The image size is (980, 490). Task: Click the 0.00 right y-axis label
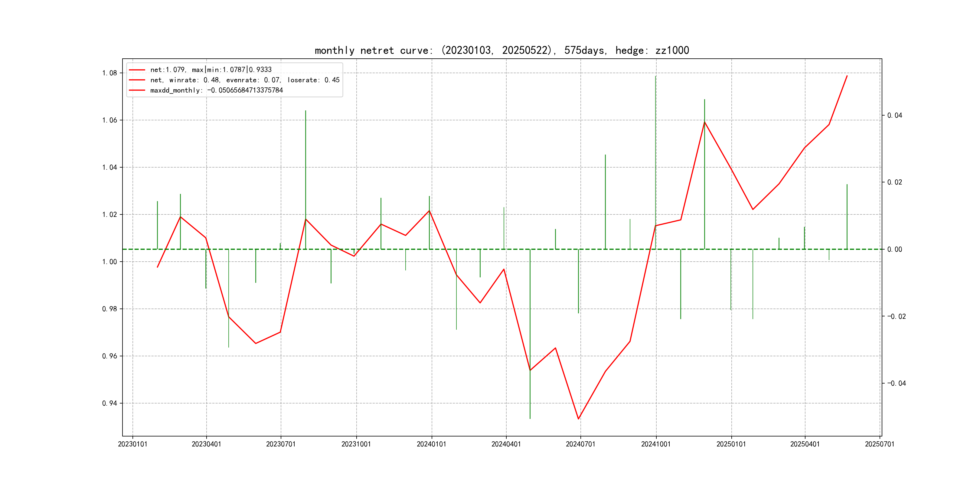point(894,249)
